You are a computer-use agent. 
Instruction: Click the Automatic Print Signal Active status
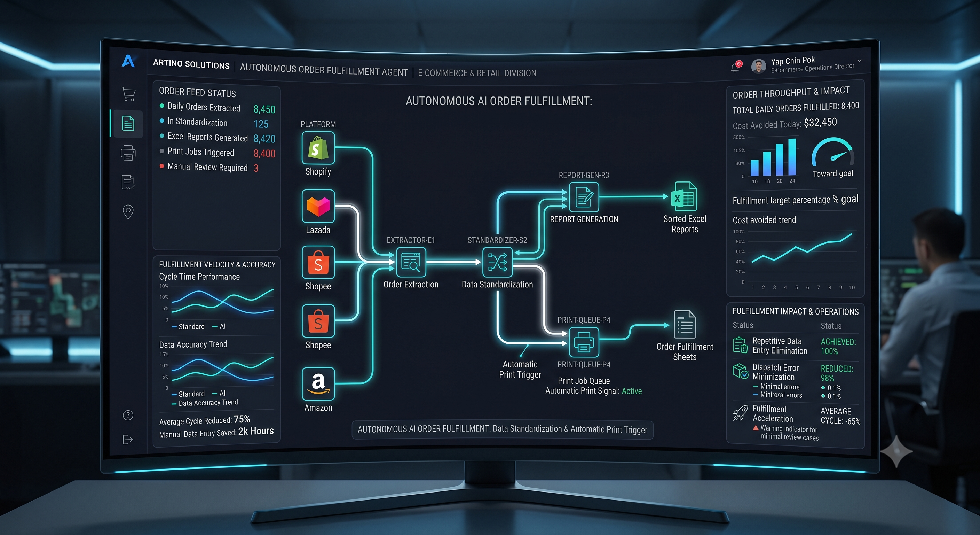click(x=632, y=391)
